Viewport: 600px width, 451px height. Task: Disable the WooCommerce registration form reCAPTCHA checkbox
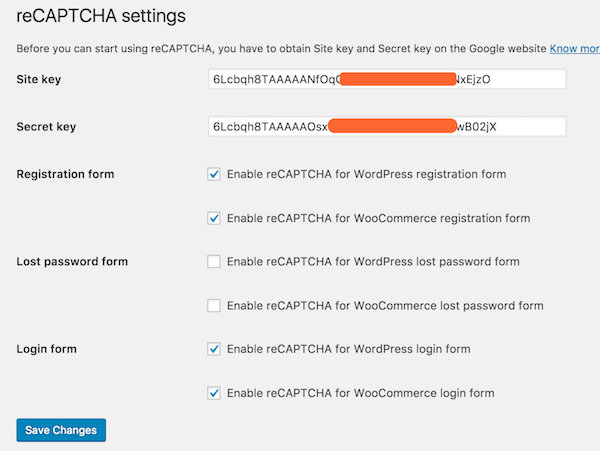pos(214,218)
